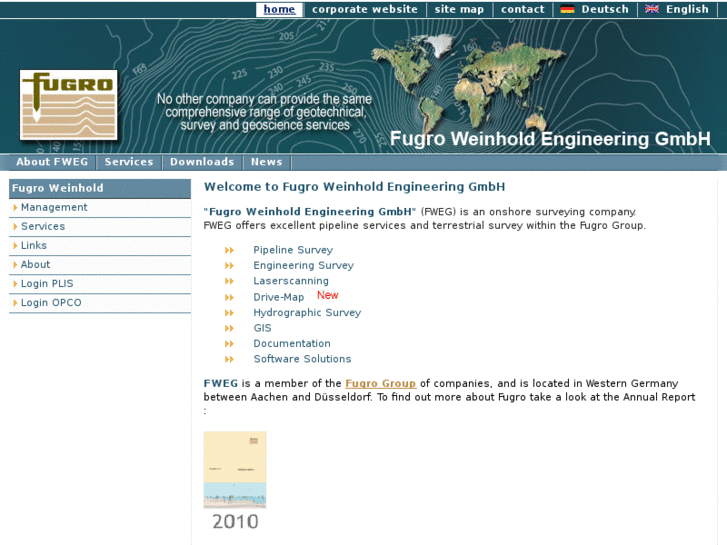Open the Login PLIS page
The height and width of the screenshot is (545, 727).
click(x=47, y=283)
